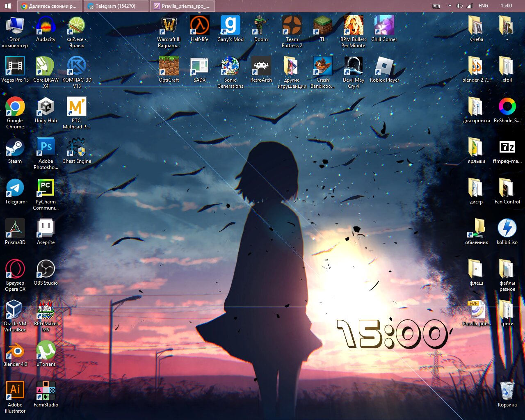
Task: Select Sonic Generations icon
Action: tap(230, 73)
